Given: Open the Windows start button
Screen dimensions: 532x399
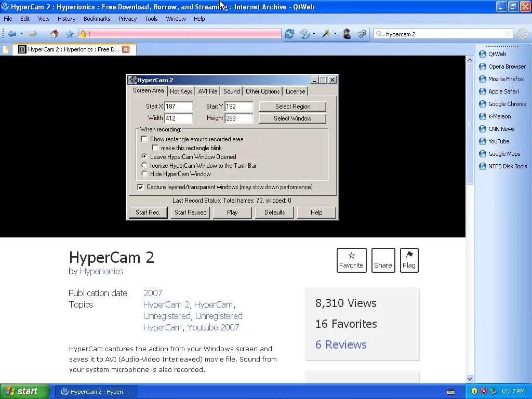Looking at the screenshot, I should 25,392.
